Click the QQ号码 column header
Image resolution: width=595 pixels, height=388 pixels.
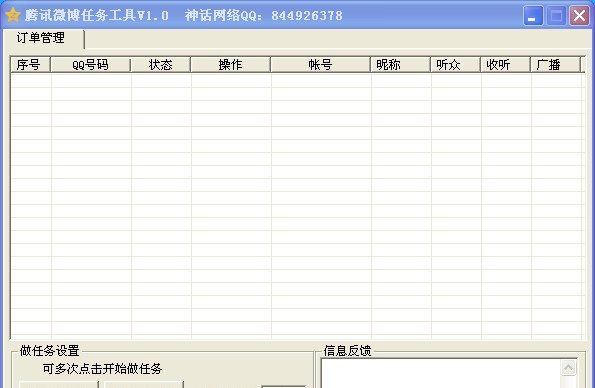(x=90, y=65)
